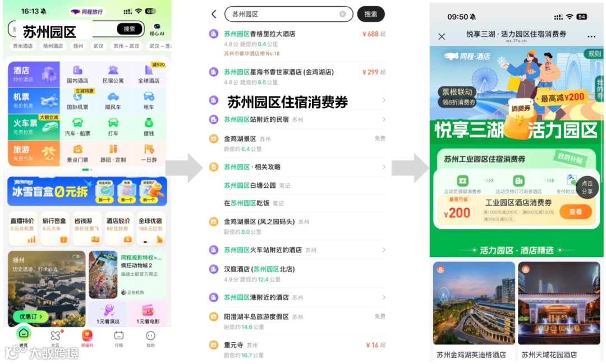Viewport: 606px width, 364px height.
Task: Expand 苏州园区·相关攻略 chevron
Action: pos(384,167)
